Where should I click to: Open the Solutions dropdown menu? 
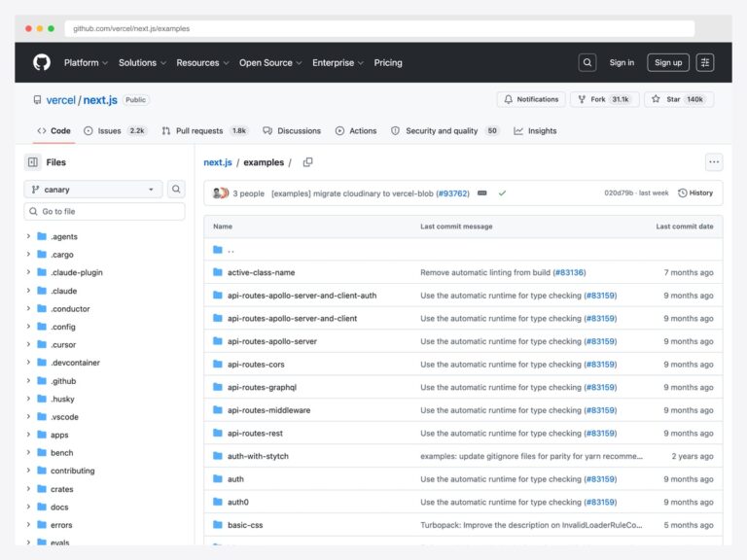[x=142, y=62]
